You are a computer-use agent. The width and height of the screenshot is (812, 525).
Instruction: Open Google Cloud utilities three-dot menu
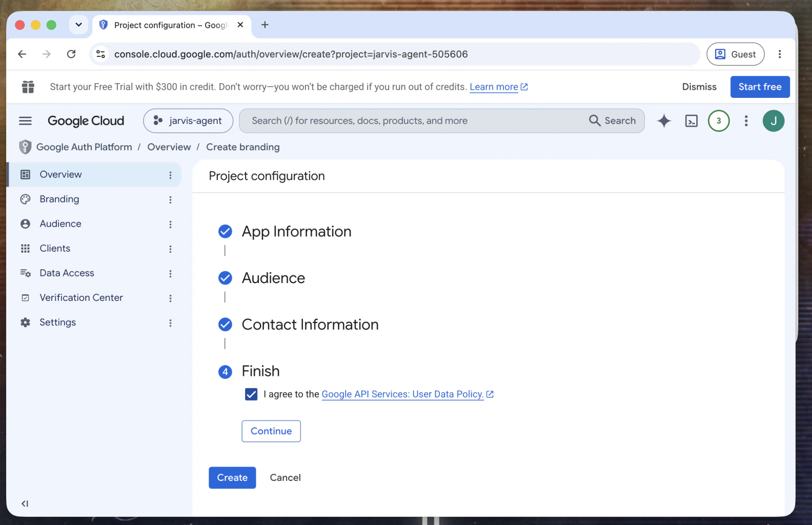[x=746, y=121]
